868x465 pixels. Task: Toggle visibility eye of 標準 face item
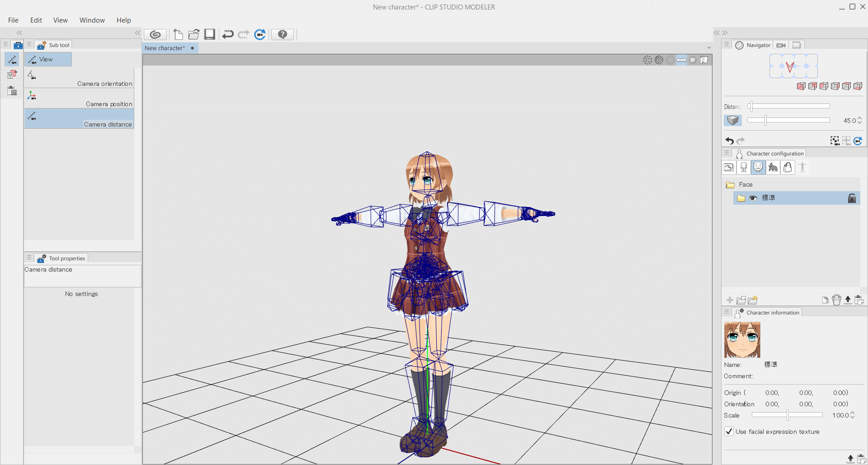coord(753,198)
